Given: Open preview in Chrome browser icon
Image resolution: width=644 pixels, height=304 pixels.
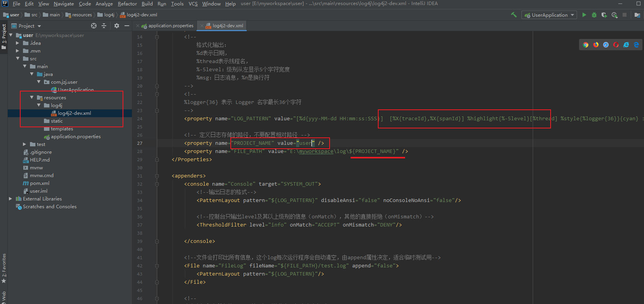Looking at the screenshot, I should [586, 45].
